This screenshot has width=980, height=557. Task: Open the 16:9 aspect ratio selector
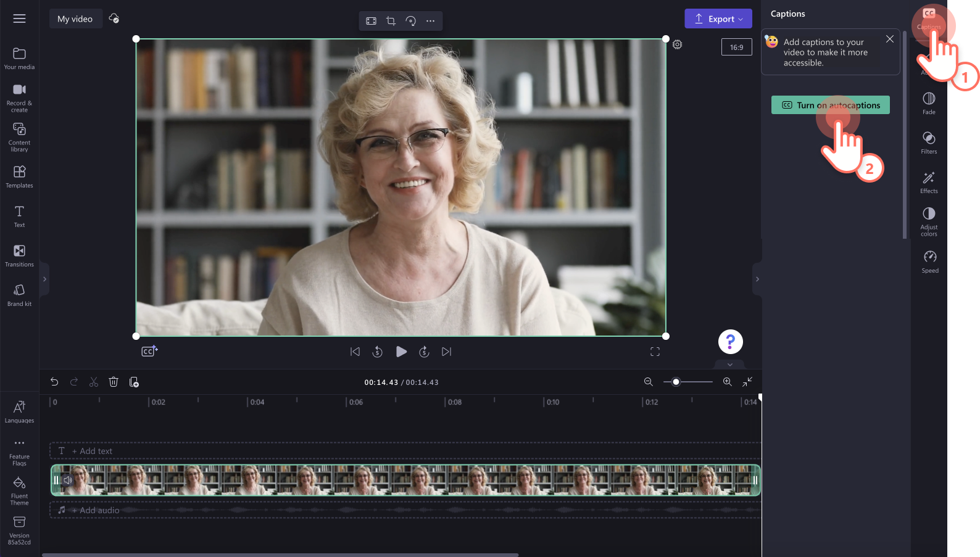pos(736,47)
